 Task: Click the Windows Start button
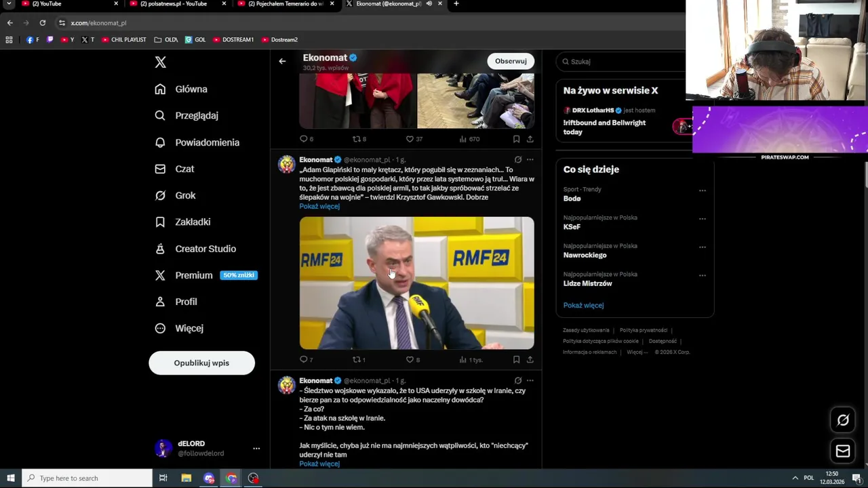point(11,478)
